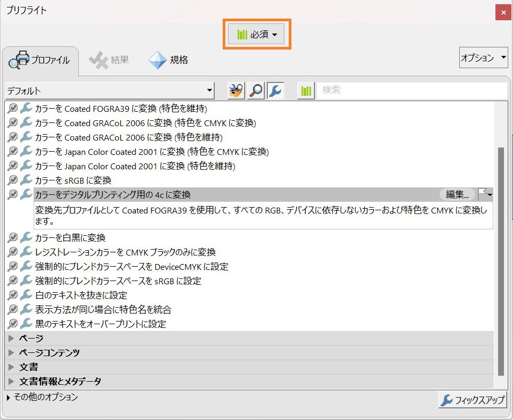Click magnifier check icon of 白のテキスト row
Screen dimensions: 513x420
pyautogui.click(x=12, y=295)
